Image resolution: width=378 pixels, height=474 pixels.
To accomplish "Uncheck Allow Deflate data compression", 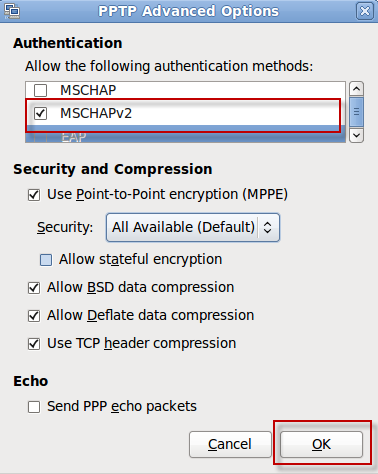I will coord(34,316).
